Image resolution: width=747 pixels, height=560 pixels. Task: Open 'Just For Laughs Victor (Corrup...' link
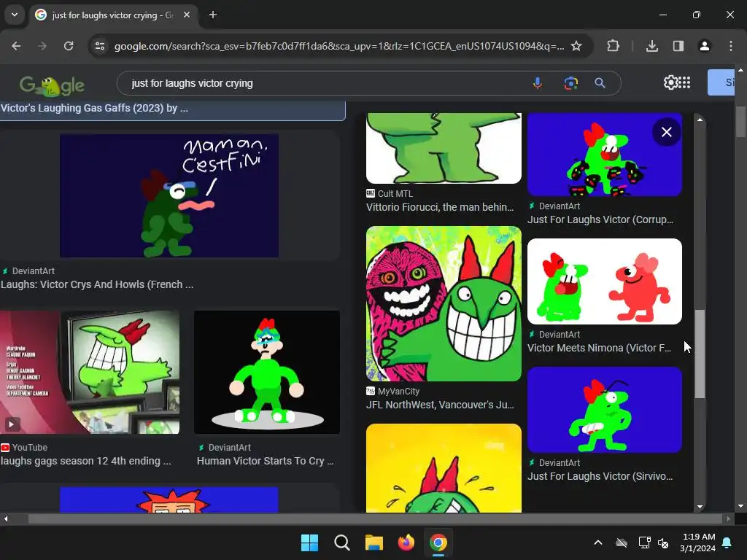[600, 219]
